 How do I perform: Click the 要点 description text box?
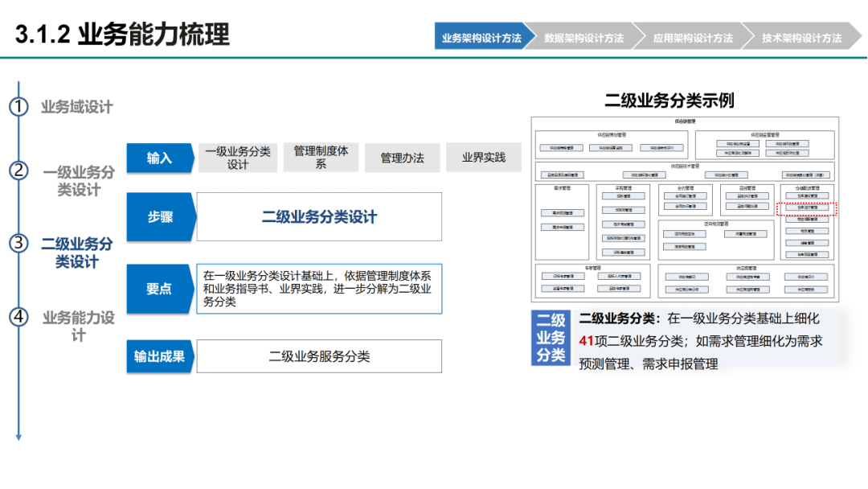[319, 289]
